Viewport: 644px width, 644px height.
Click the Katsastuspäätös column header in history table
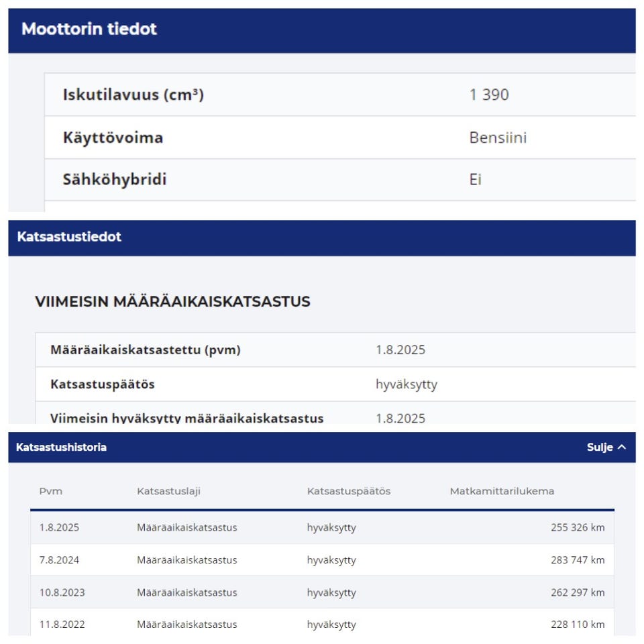coord(349,491)
